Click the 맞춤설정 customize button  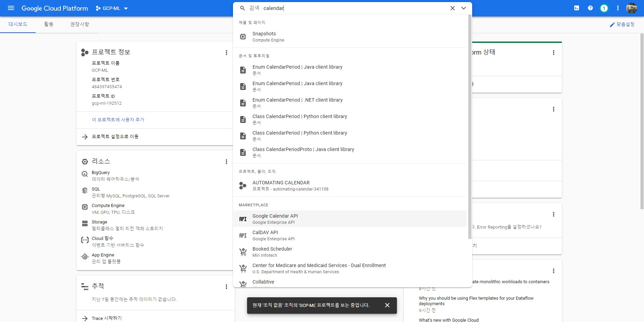pyautogui.click(x=622, y=24)
